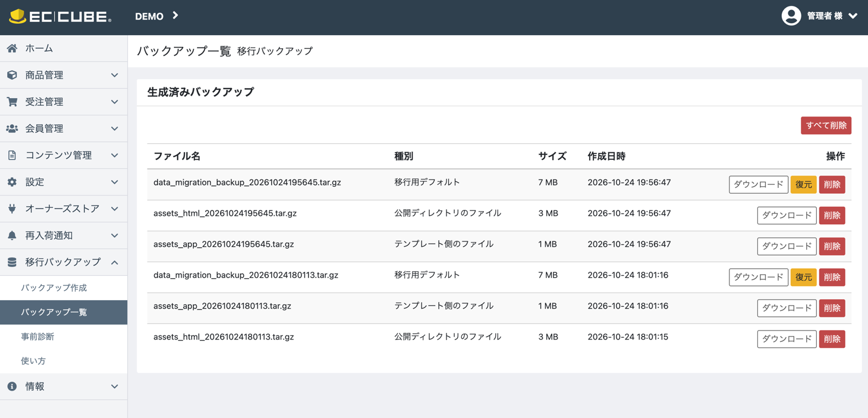Image resolution: width=868 pixels, height=418 pixels.
Task: Collapse the 移行バックアップ chevron
Action: coord(115,262)
